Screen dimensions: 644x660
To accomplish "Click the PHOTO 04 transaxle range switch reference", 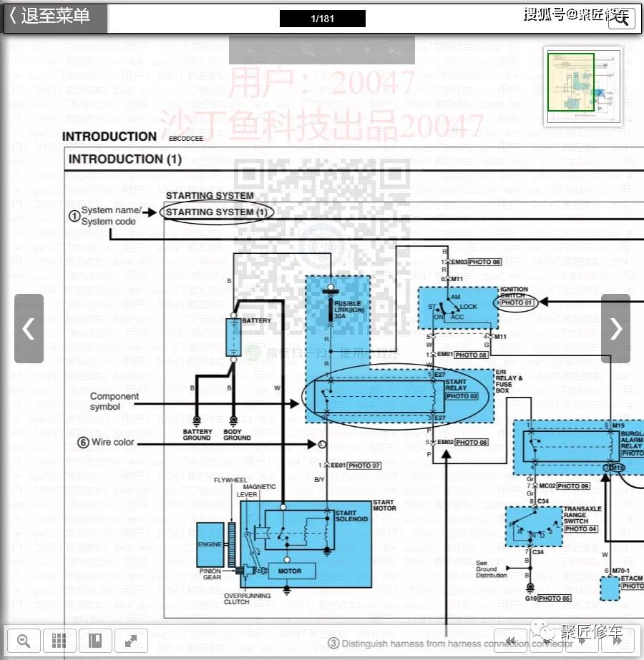I will (x=580, y=528).
